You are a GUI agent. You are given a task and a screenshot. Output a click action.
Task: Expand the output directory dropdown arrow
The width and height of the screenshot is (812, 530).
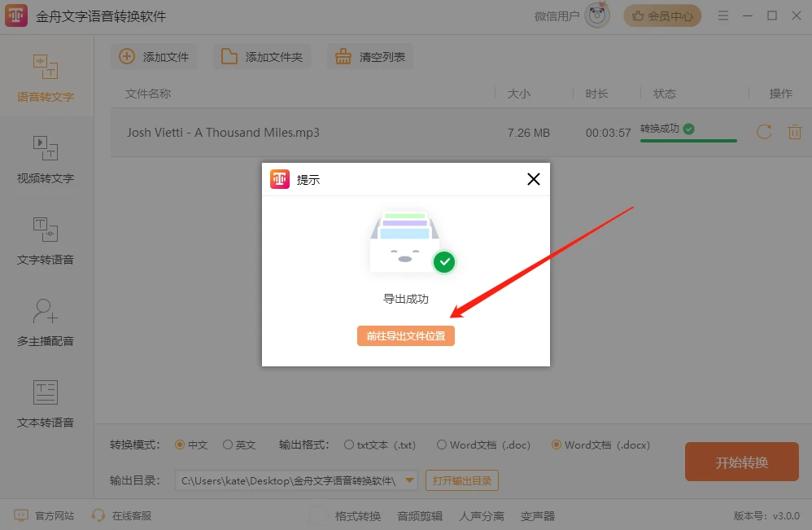(409, 480)
